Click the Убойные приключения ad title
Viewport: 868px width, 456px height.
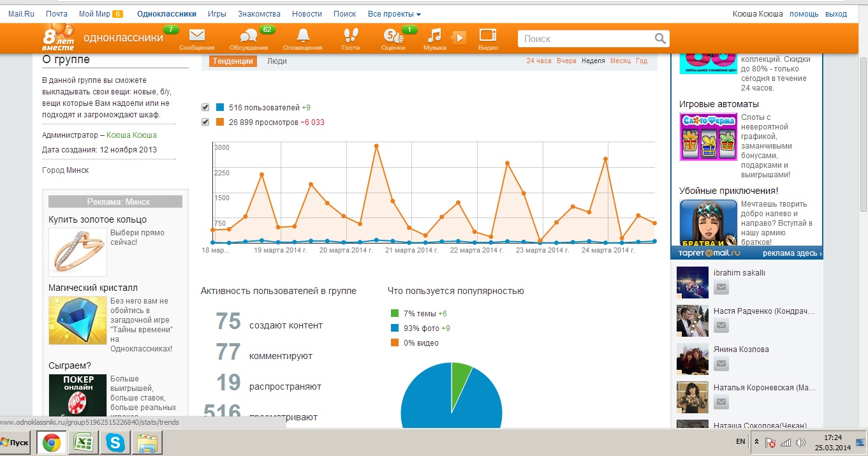728,191
